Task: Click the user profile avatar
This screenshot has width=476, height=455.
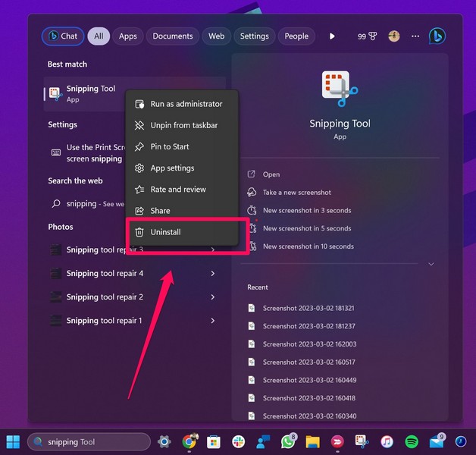Action: (x=393, y=36)
